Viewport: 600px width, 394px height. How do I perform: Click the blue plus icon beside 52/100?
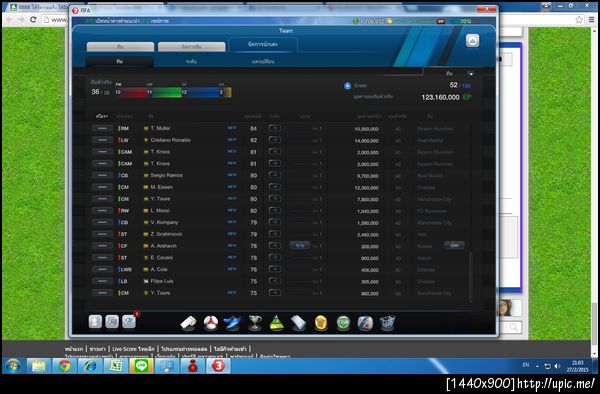[x=347, y=86]
